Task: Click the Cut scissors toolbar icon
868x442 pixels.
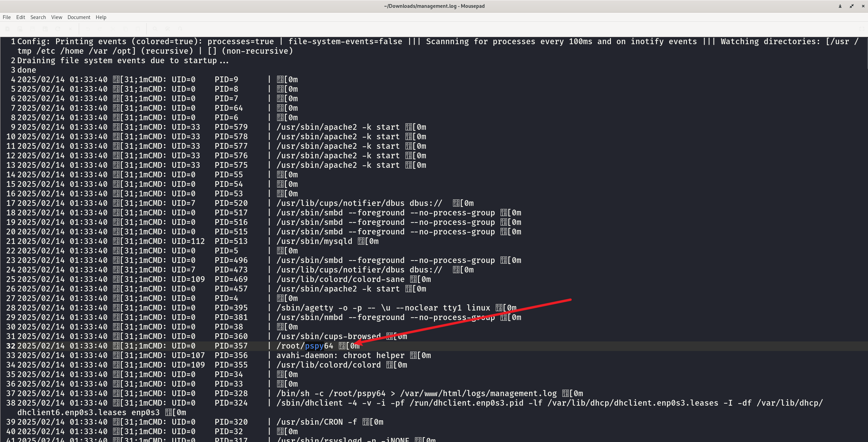Action: (x=113, y=29)
